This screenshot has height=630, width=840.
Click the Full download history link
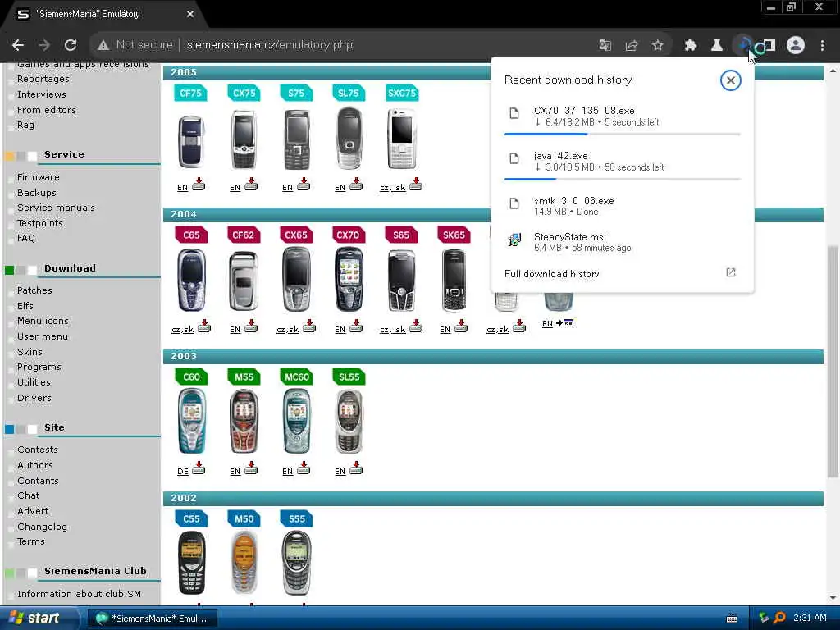[551, 274]
